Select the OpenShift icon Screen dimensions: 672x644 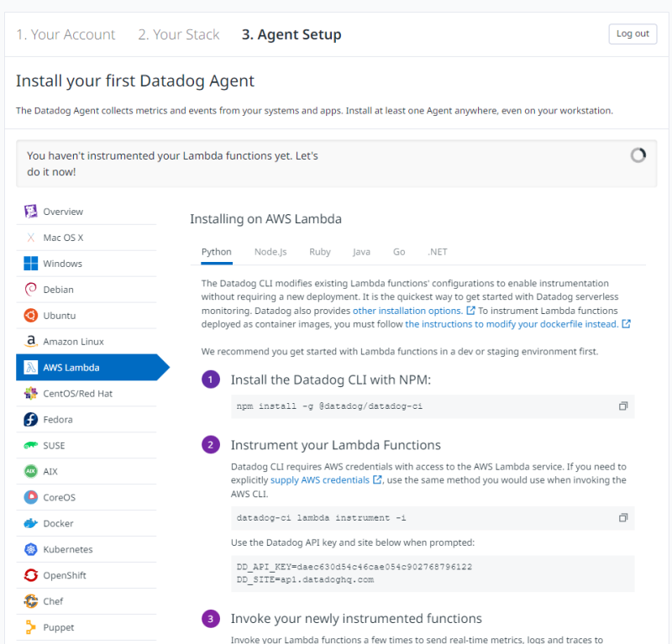31,575
